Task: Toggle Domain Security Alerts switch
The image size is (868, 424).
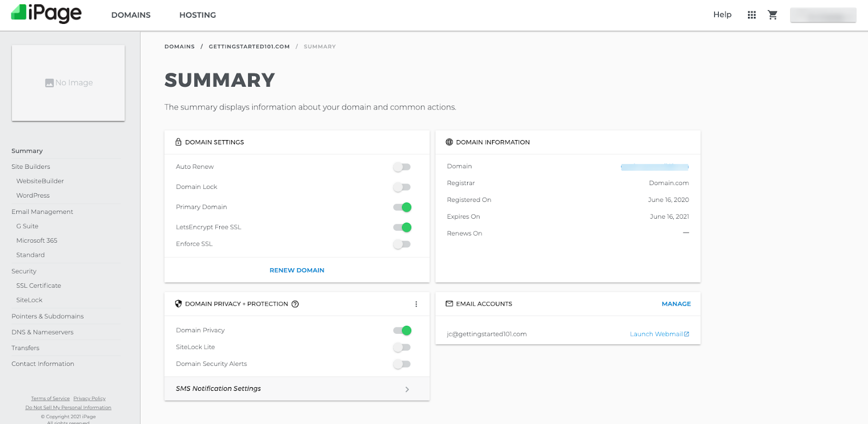Action: pyautogui.click(x=402, y=364)
